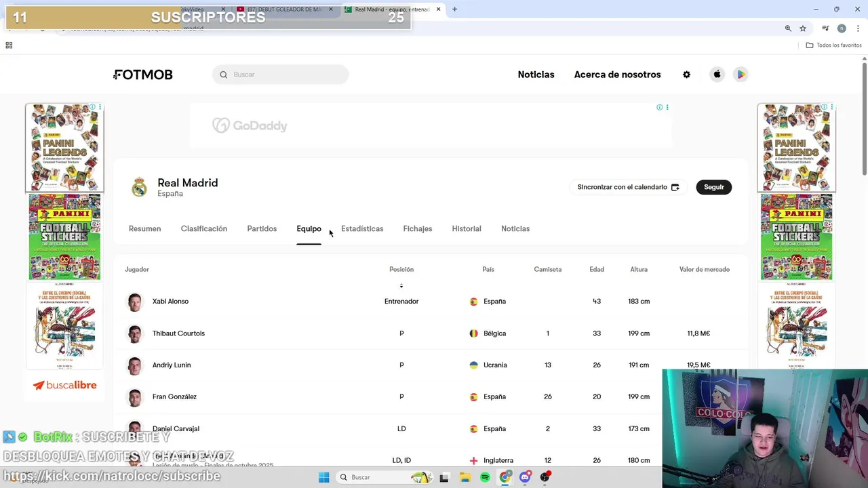This screenshot has height=488, width=868.
Task: Open OBS Studio from the taskbar
Action: click(545, 477)
